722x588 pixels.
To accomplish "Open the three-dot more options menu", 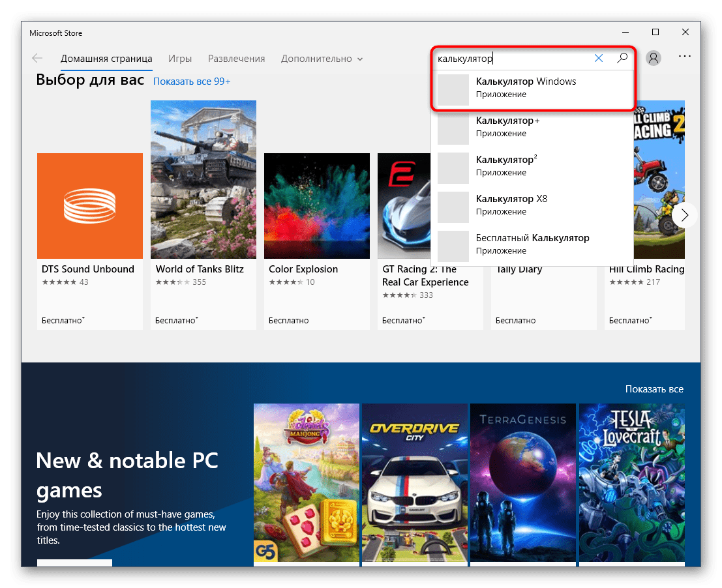I will pyautogui.click(x=684, y=57).
